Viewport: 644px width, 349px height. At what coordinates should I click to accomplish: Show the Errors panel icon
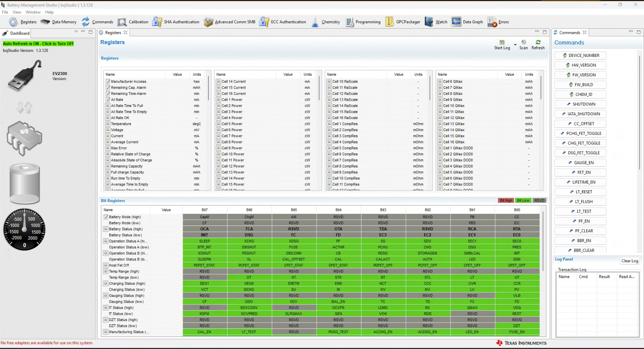coord(492,22)
